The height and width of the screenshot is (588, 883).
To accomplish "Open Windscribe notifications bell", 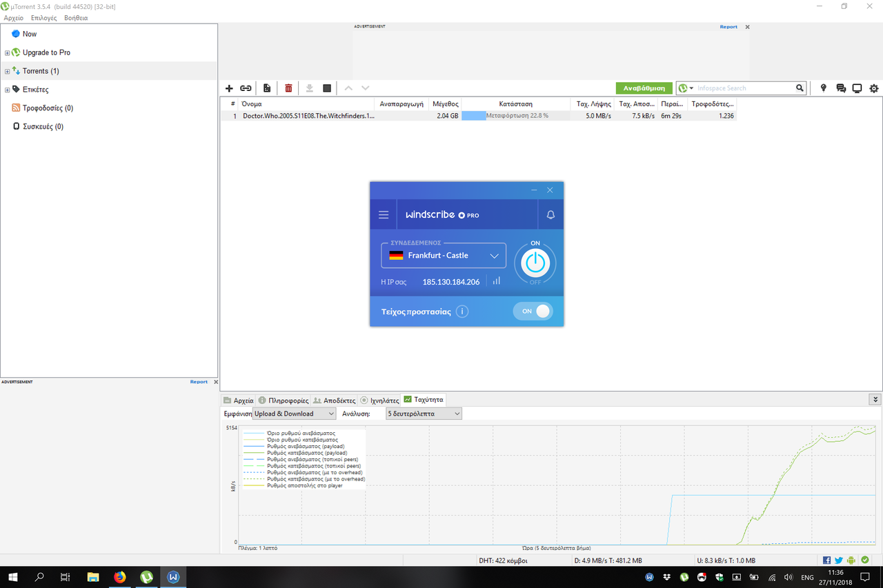I will 550,215.
